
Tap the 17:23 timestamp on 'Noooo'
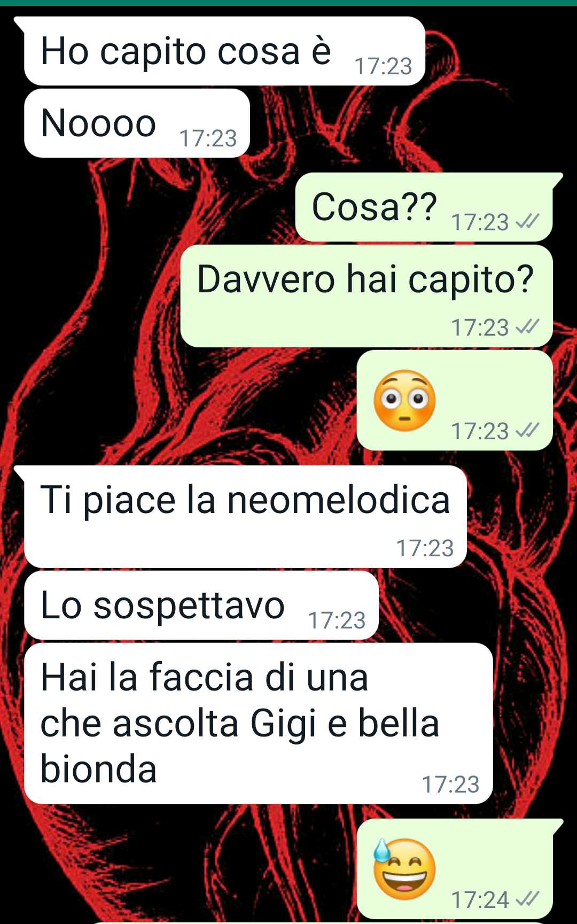(208, 138)
